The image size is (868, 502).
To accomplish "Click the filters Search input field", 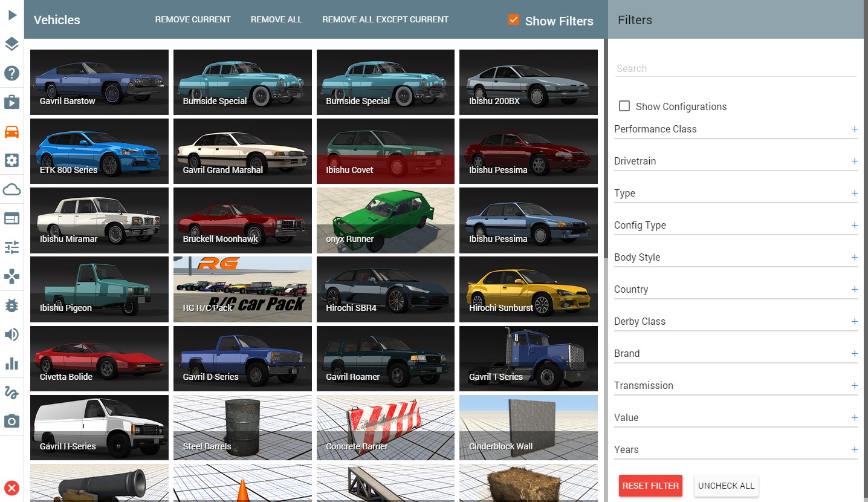I will (736, 68).
